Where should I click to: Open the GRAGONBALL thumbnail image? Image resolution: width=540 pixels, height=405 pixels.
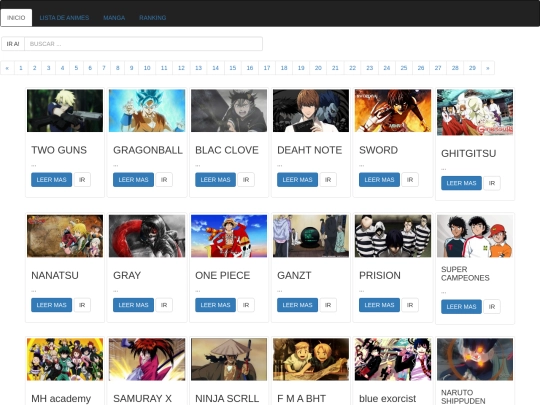tap(147, 111)
